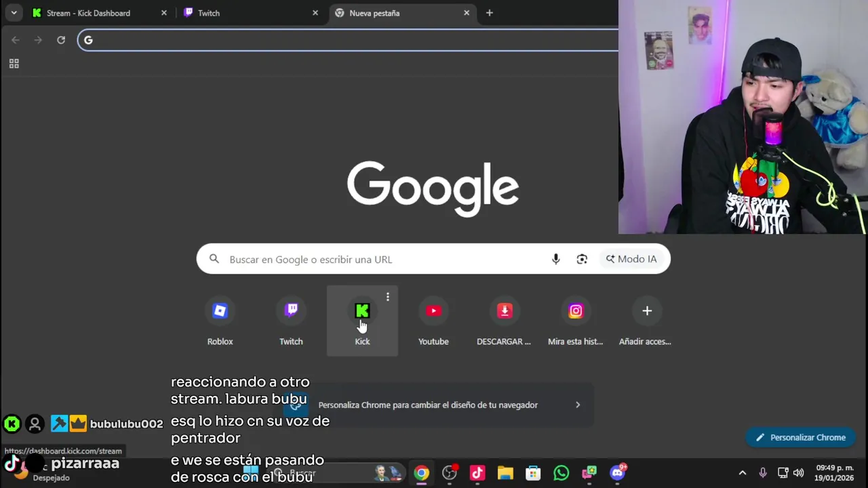Open the tab search dropdown arrow
Screen dimensions: 868x488
pyautogui.click(x=14, y=13)
